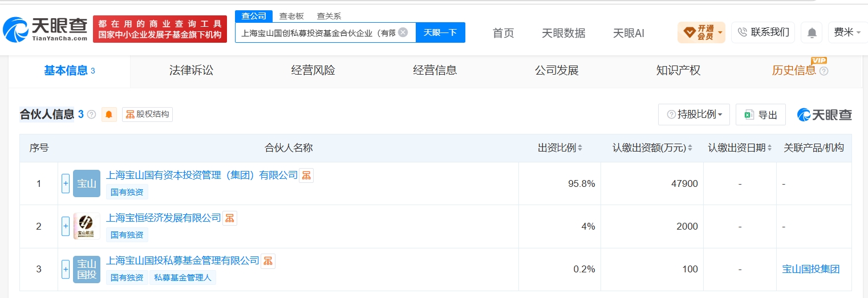
Task: Clear the search box with the X icon
Action: click(403, 32)
